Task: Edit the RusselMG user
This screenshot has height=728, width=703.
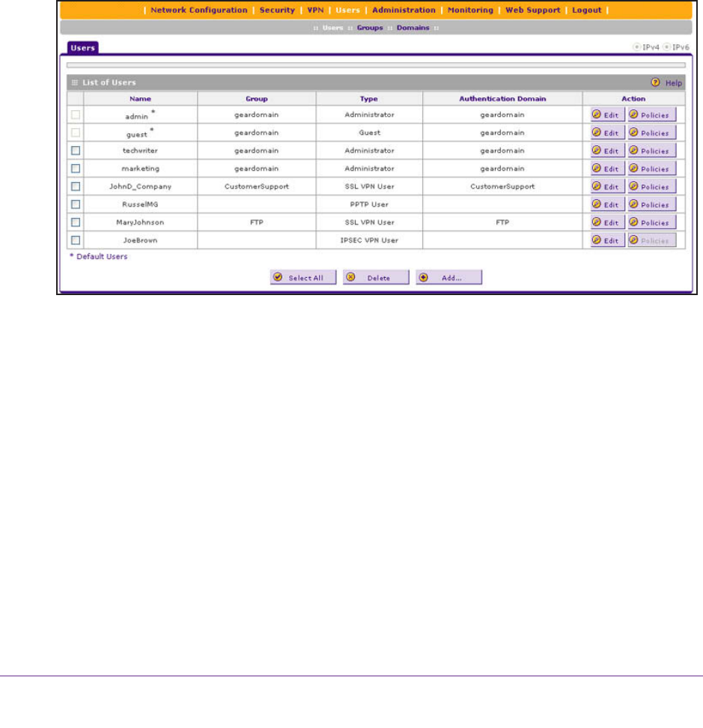Action: pyautogui.click(x=607, y=204)
